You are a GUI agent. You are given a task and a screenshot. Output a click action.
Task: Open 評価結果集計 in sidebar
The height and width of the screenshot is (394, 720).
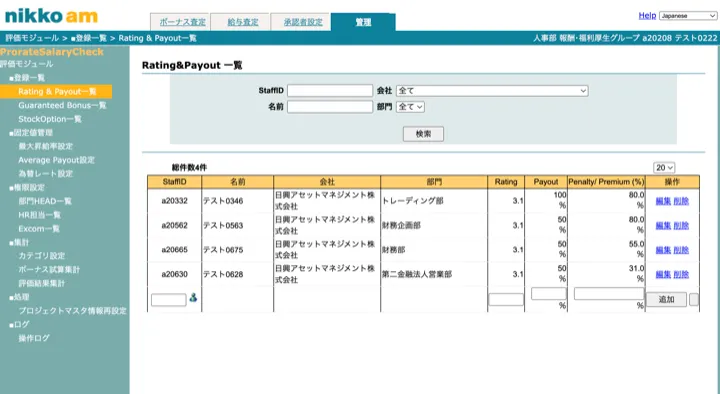pos(42,283)
